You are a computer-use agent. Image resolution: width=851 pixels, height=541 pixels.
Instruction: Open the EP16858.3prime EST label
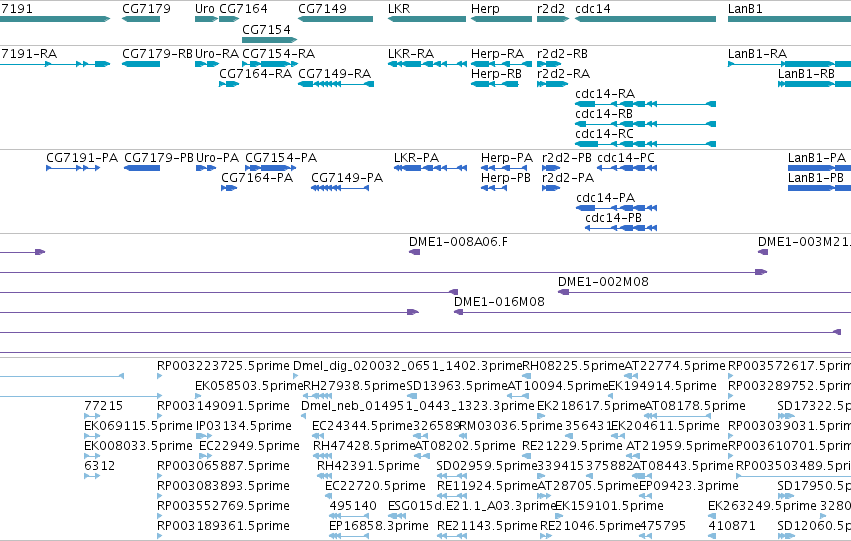coord(379,527)
